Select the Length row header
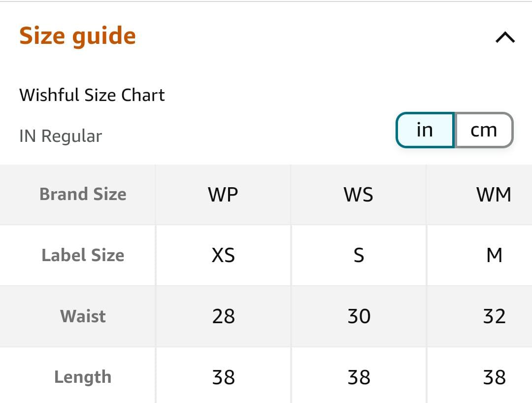Image resolution: width=532 pixels, height=403 pixels. [83, 377]
